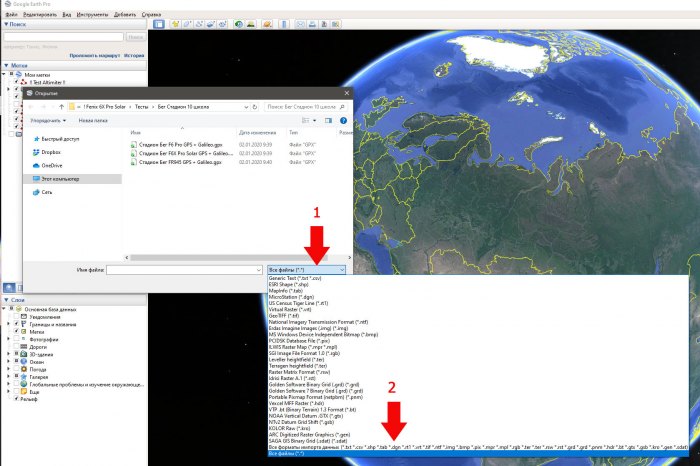Image resolution: width=700 pixels, height=466 pixels.
Task: Open the Имя файла combo box arrow
Action: 258,270
